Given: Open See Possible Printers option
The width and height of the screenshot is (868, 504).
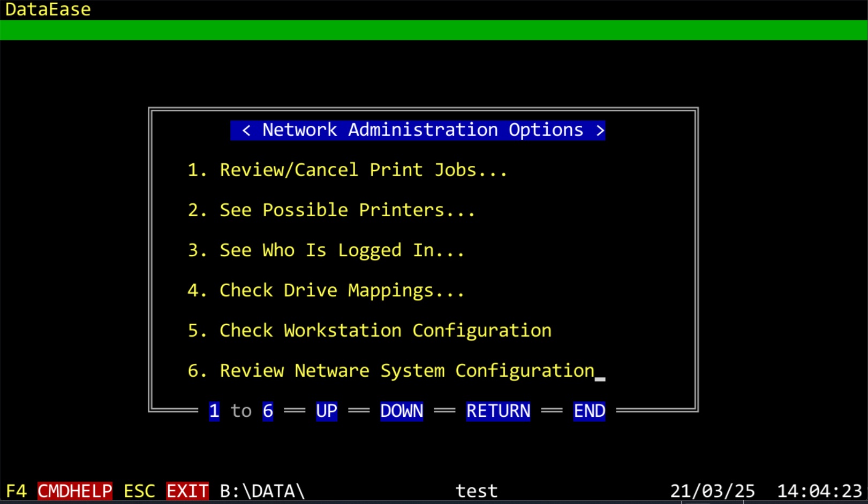Looking at the screenshot, I should pos(331,210).
